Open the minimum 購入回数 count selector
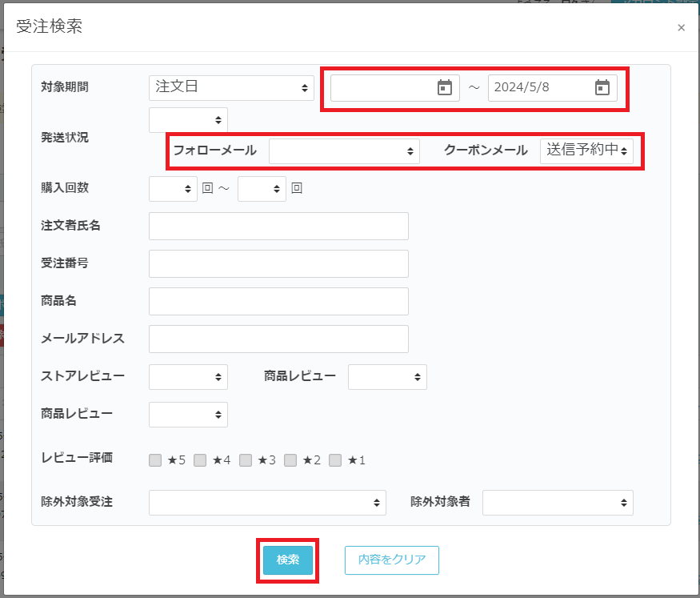 [173, 189]
